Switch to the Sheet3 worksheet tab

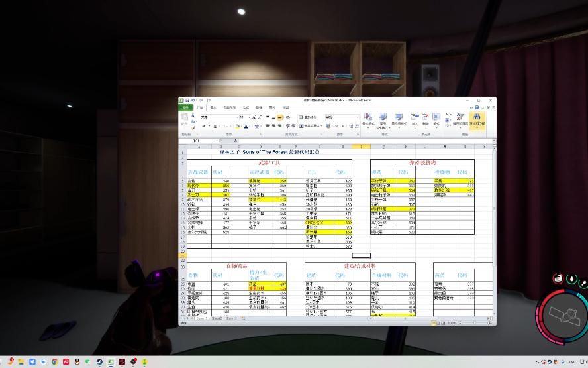tap(231, 318)
